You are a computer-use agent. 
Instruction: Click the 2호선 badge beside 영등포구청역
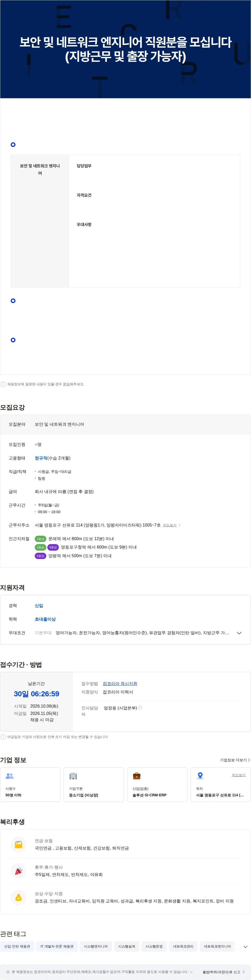(40, 547)
